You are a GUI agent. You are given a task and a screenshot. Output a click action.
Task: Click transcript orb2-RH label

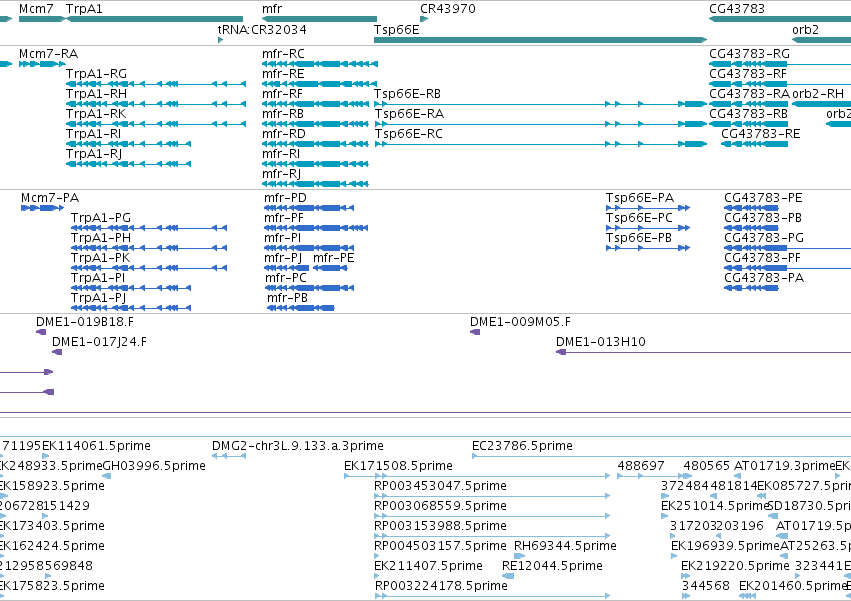818,94
